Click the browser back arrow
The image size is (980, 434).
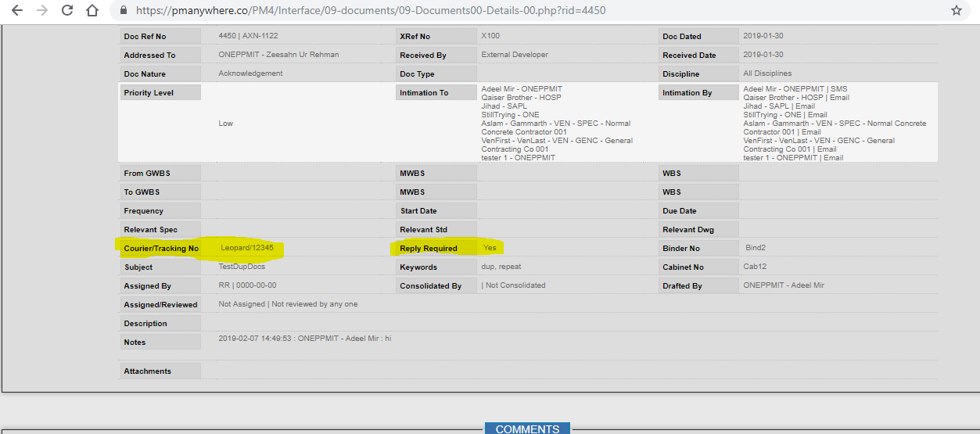(17, 11)
